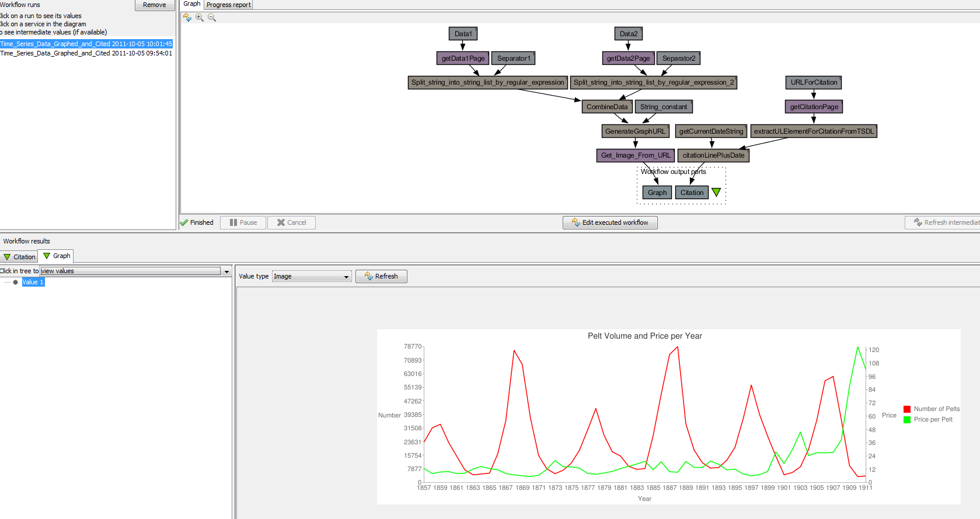Screen dimensions: 980x519
Task: Open Edit executed workflow
Action: click(x=610, y=222)
